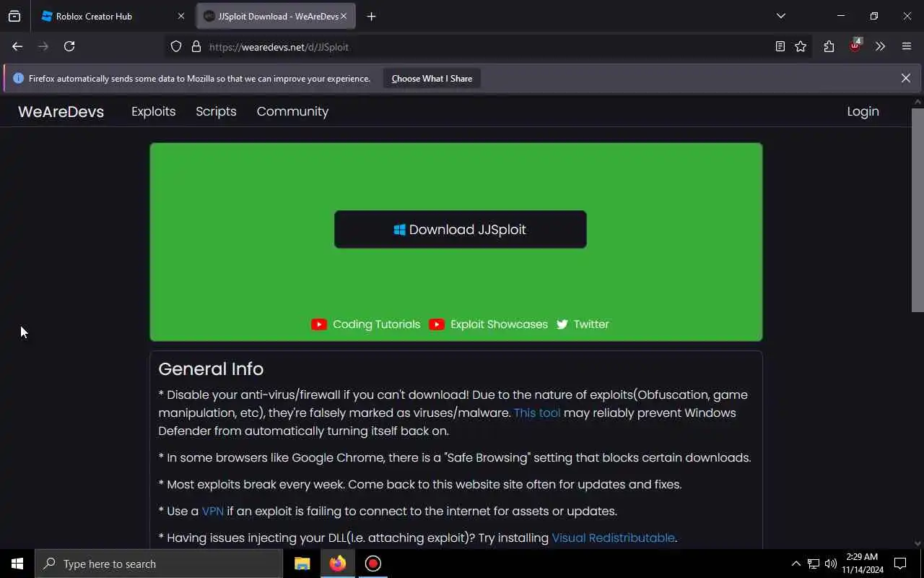The height and width of the screenshot is (578, 924).
Task: Open the Exploits menu item
Action: click(153, 111)
